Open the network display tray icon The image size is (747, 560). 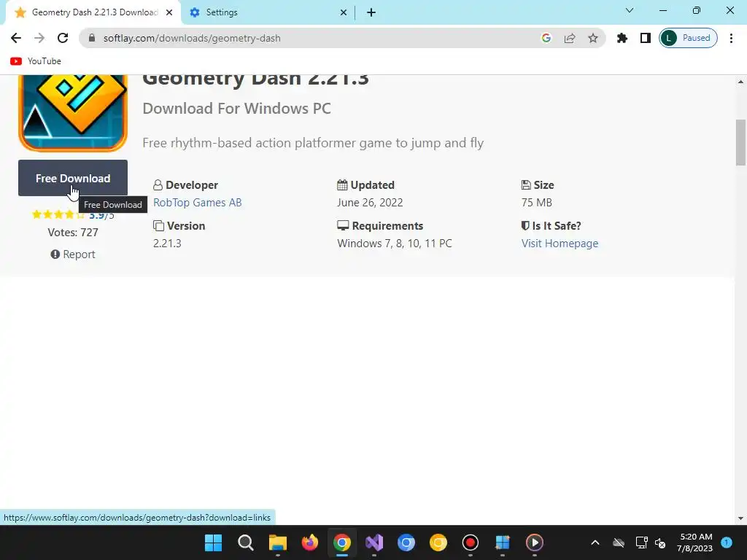tap(641, 542)
